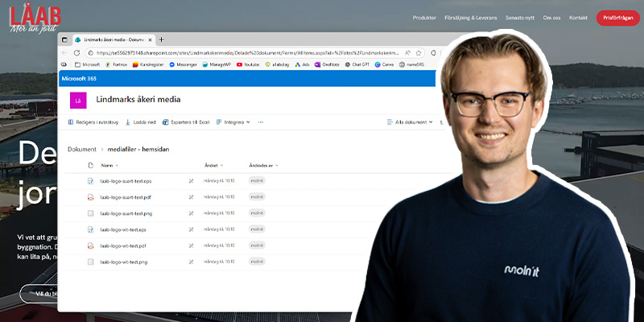The image size is (644, 322).
Task: Click the image icon of laab-logo-svart-text.png
Action: point(91,213)
